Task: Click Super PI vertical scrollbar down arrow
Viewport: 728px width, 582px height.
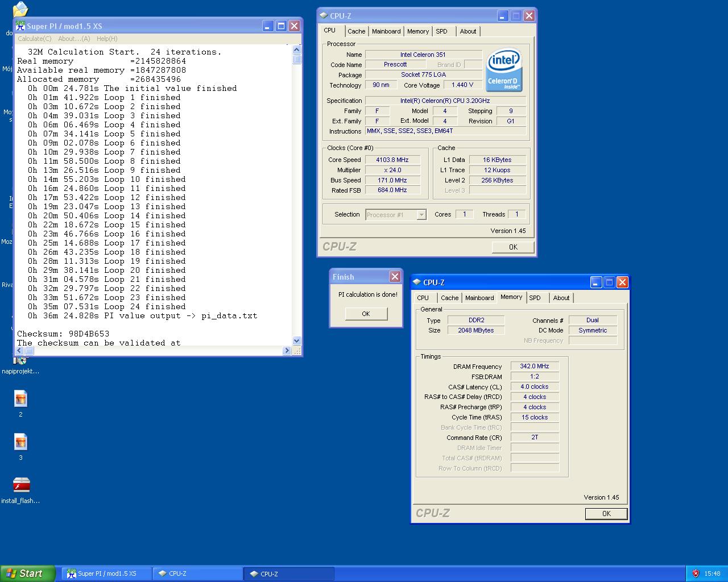Action: pyautogui.click(x=296, y=341)
